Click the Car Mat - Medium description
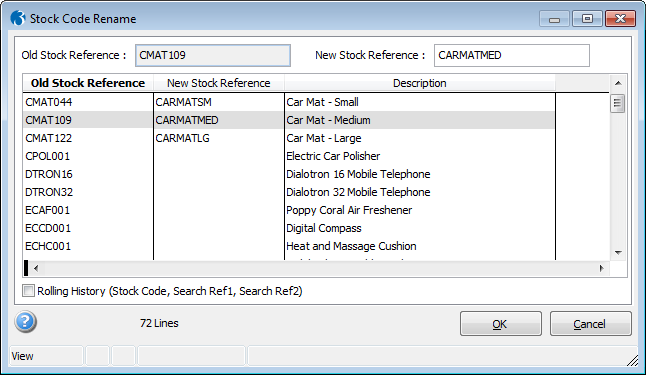The image size is (646, 375). coord(328,120)
